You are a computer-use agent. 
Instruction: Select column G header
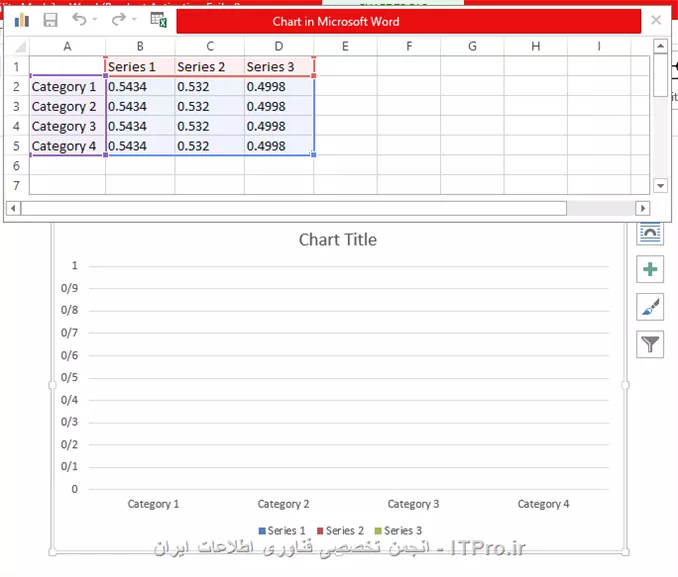pos(472,46)
